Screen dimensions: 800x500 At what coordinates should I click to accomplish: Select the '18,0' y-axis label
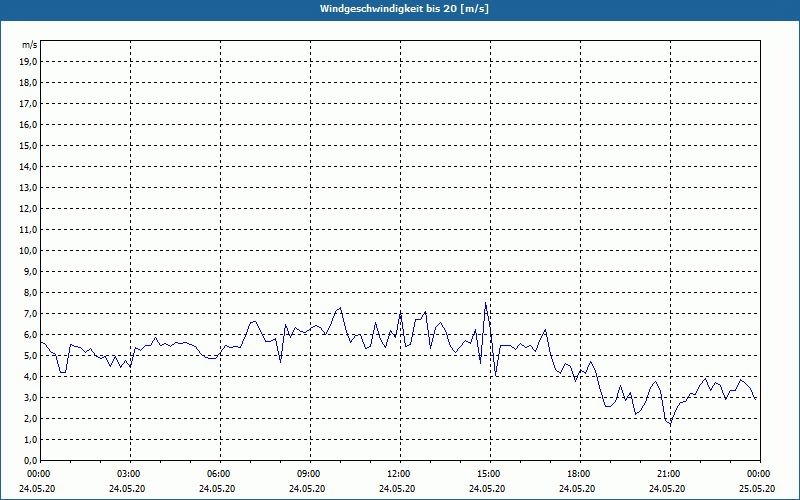[28, 83]
